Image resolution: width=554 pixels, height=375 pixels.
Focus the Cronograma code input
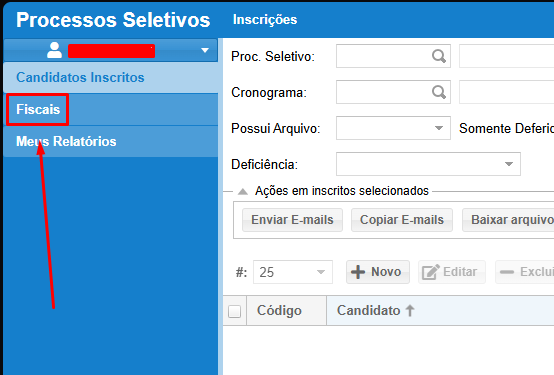click(x=393, y=92)
